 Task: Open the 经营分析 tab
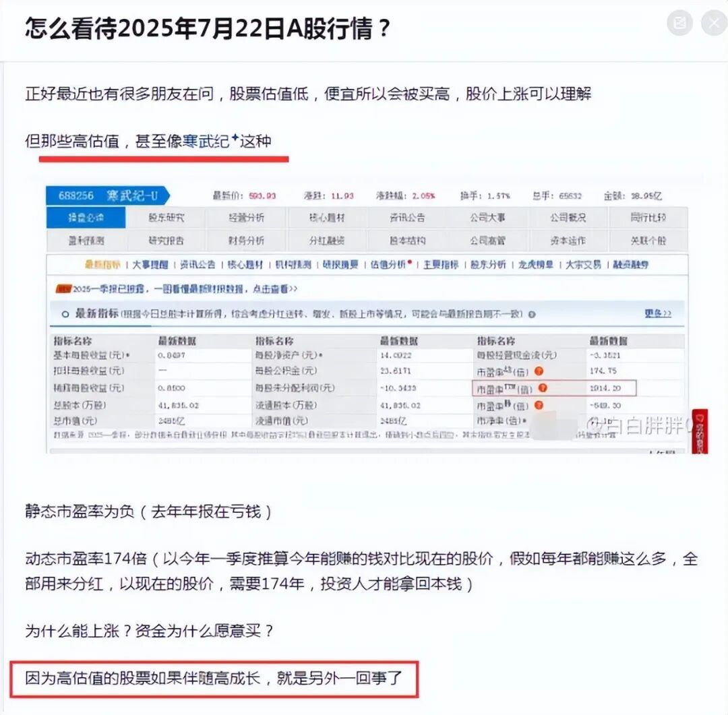[247, 217]
